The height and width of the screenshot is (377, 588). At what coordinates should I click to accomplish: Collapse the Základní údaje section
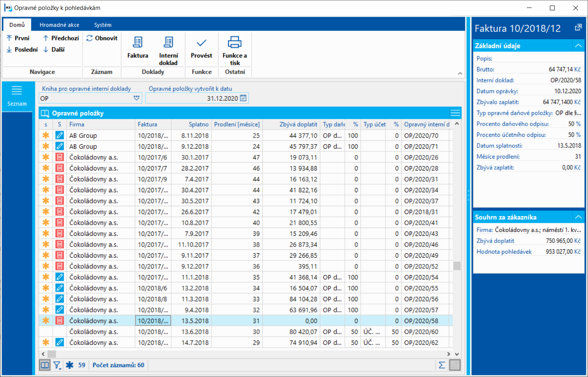tap(578, 46)
